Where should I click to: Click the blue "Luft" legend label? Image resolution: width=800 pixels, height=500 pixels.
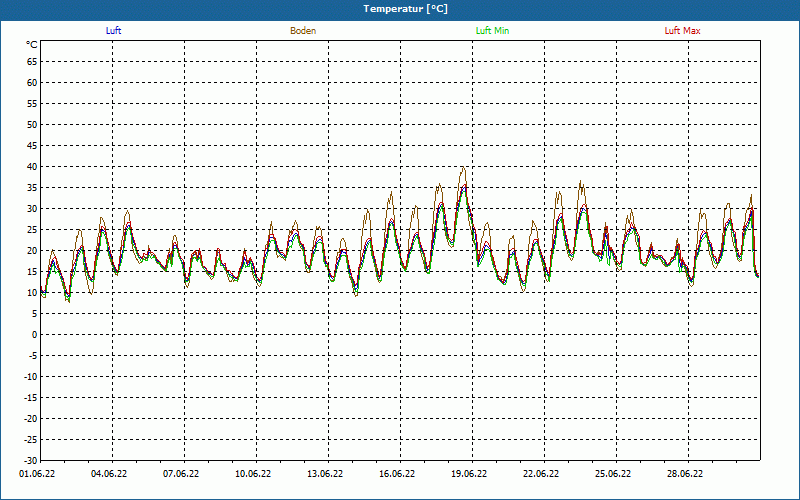click(113, 31)
